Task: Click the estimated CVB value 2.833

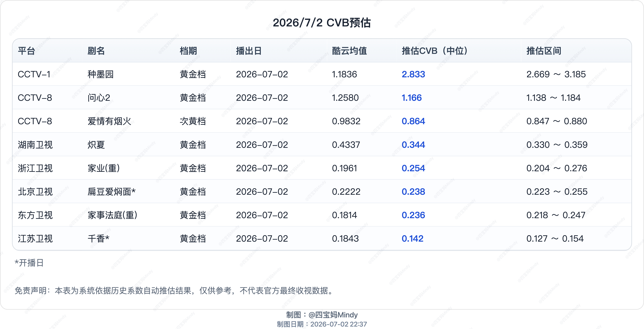Action: pos(413,74)
